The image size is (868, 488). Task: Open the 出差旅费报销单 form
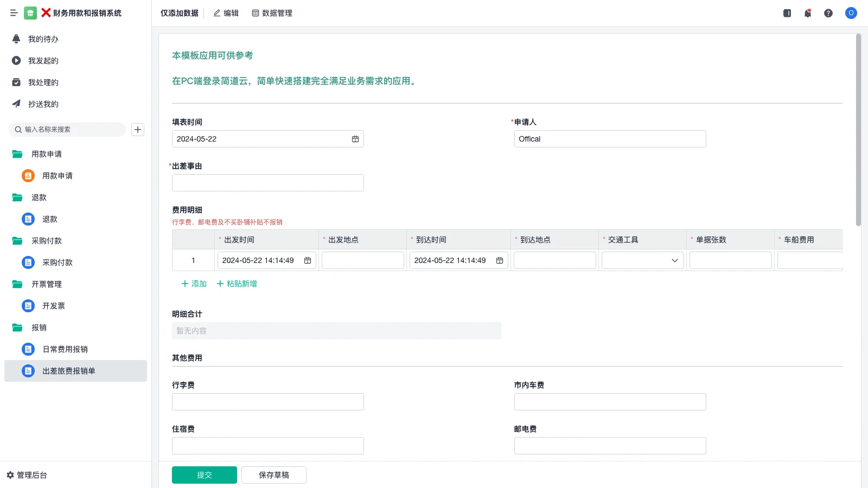[x=75, y=371]
